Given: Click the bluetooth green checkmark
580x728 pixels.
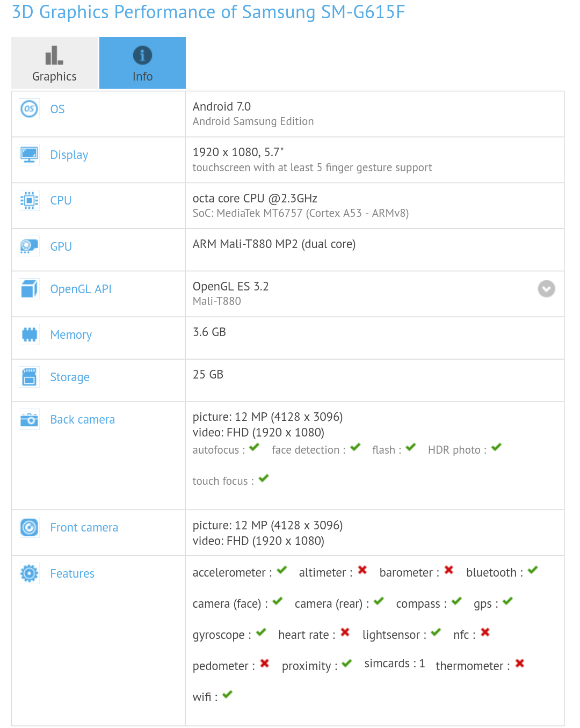Looking at the screenshot, I should [533, 570].
